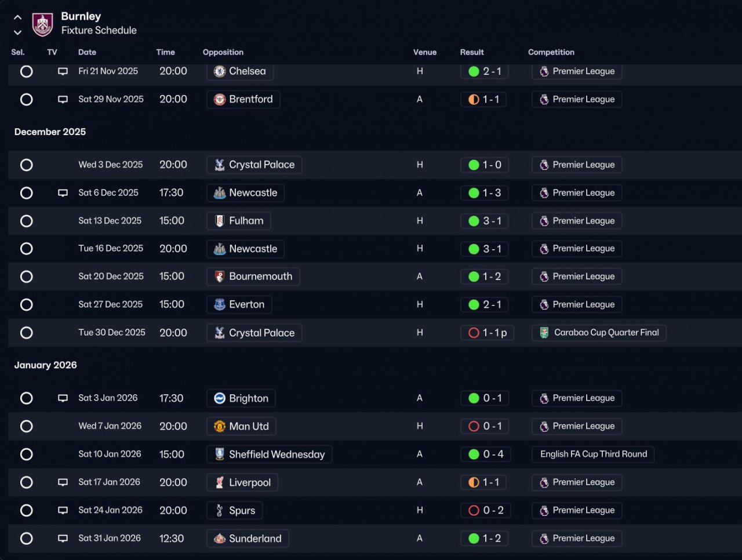Click the green win indicator for Sheffield Wednesday result
Viewport: 742px width, 560px height.
[x=474, y=454]
